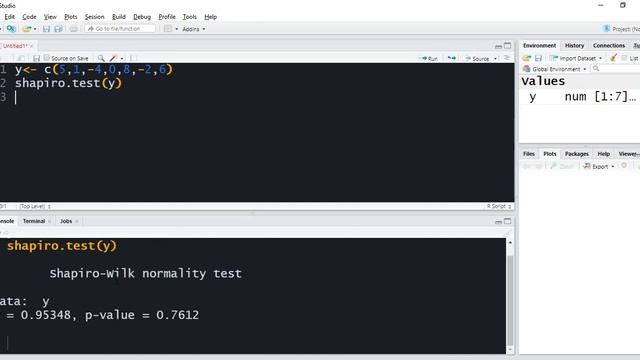
Task: Re-run previous code region icon
Action: point(451,58)
